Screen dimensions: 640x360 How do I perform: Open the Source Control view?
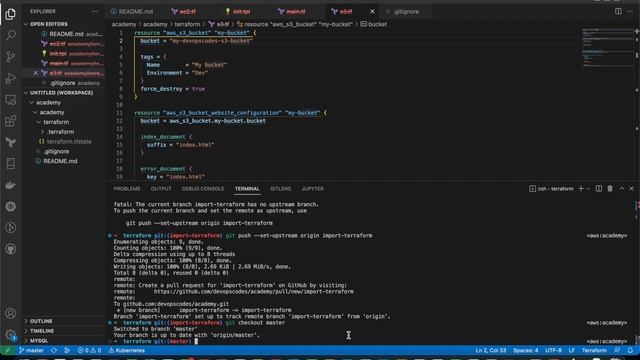coord(11,57)
